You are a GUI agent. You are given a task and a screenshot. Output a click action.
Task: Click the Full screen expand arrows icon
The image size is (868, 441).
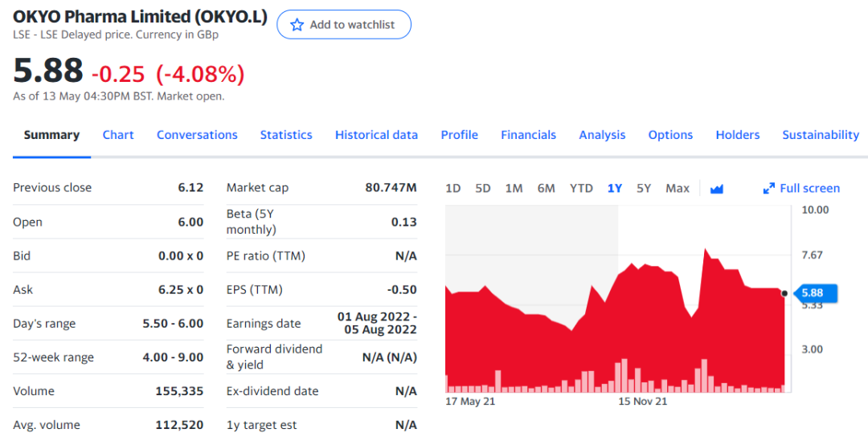coord(768,189)
